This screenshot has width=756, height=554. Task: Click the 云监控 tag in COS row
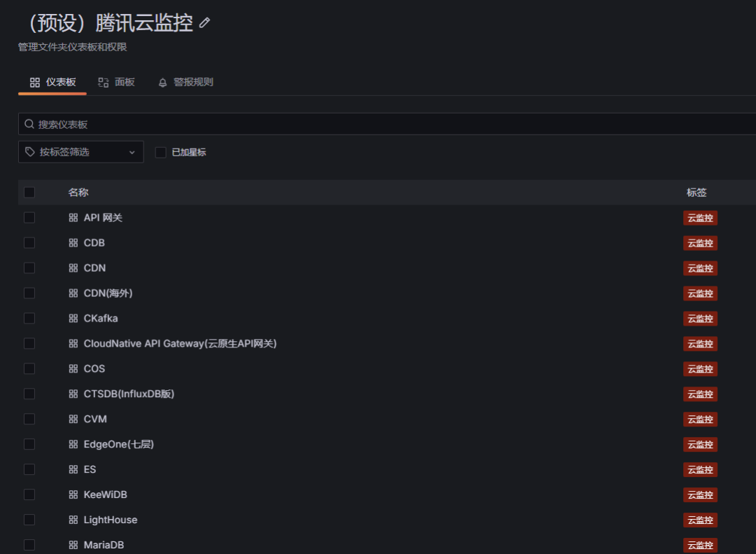700,368
